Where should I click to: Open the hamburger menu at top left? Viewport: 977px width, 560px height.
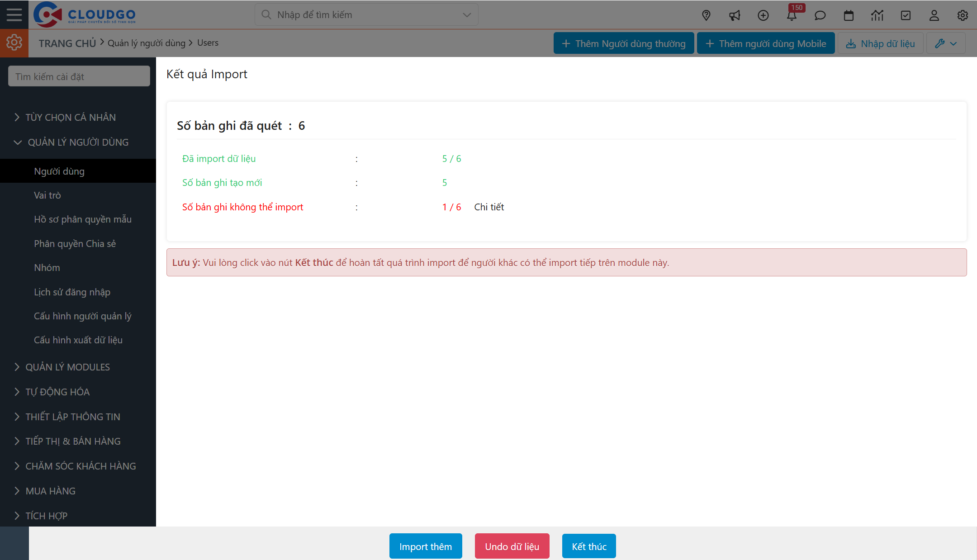pyautogui.click(x=14, y=14)
